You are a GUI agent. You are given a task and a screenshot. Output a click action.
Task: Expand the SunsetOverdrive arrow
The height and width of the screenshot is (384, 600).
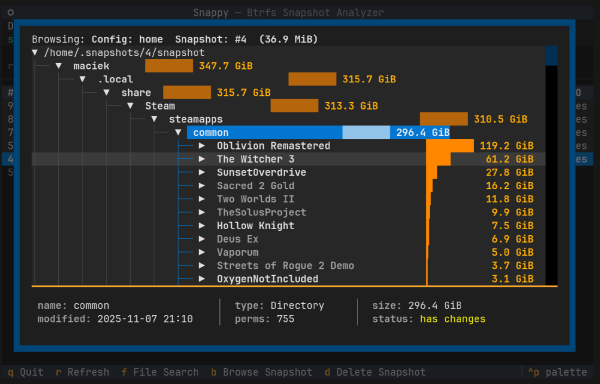tap(202, 172)
